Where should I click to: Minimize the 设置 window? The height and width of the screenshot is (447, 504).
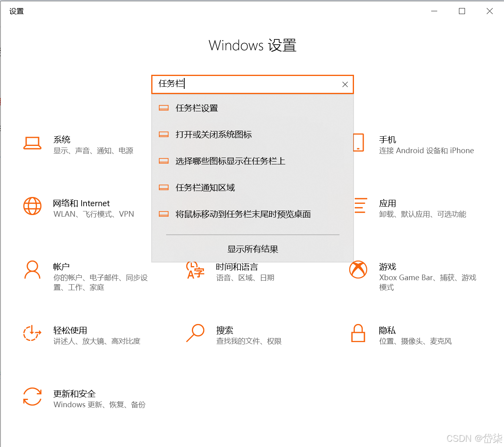434,11
